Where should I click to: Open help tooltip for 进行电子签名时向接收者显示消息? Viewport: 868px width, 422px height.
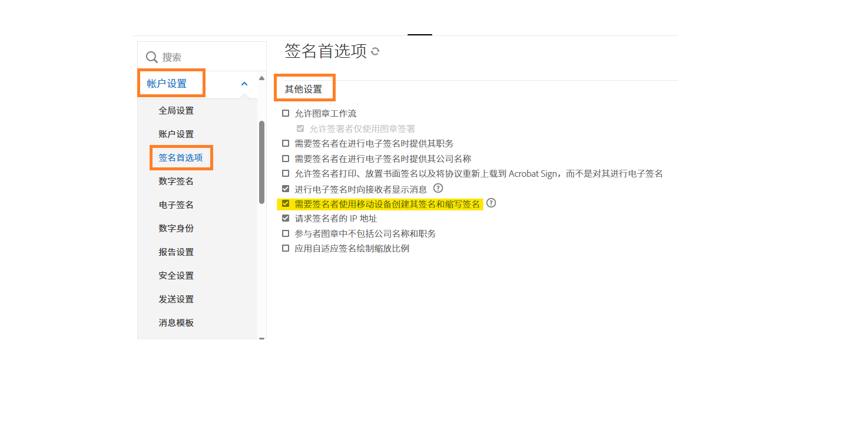point(438,188)
